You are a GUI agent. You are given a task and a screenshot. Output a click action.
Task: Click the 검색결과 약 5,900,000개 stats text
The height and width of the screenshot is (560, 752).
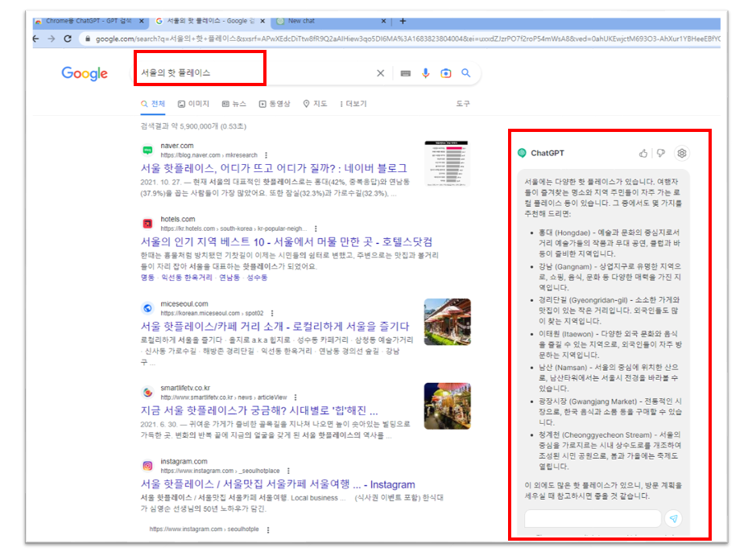(193, 126)
